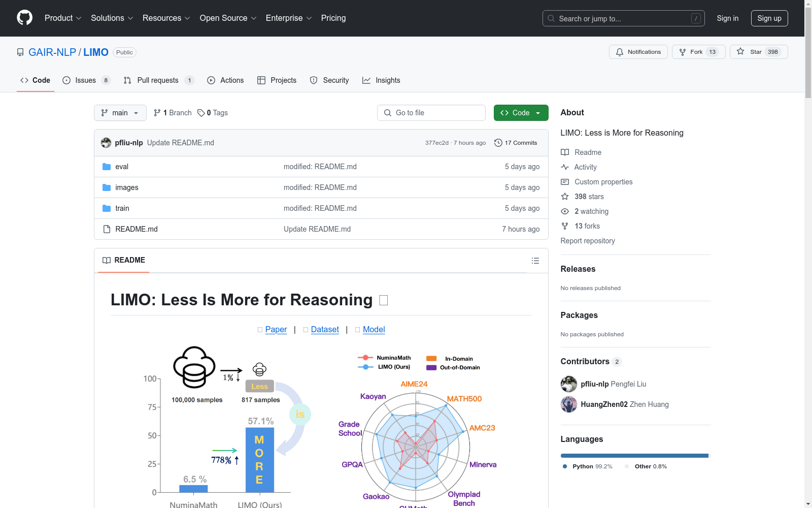Click the README.md file icon
The height and width of the screenshot is (508, 812).
click(107, 229)
